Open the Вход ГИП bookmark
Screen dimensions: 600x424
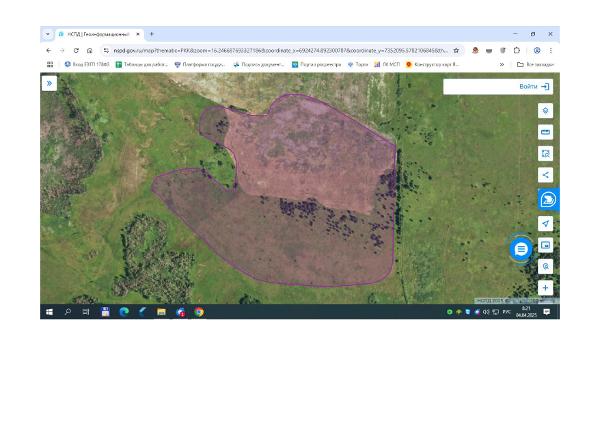(87, 64)
